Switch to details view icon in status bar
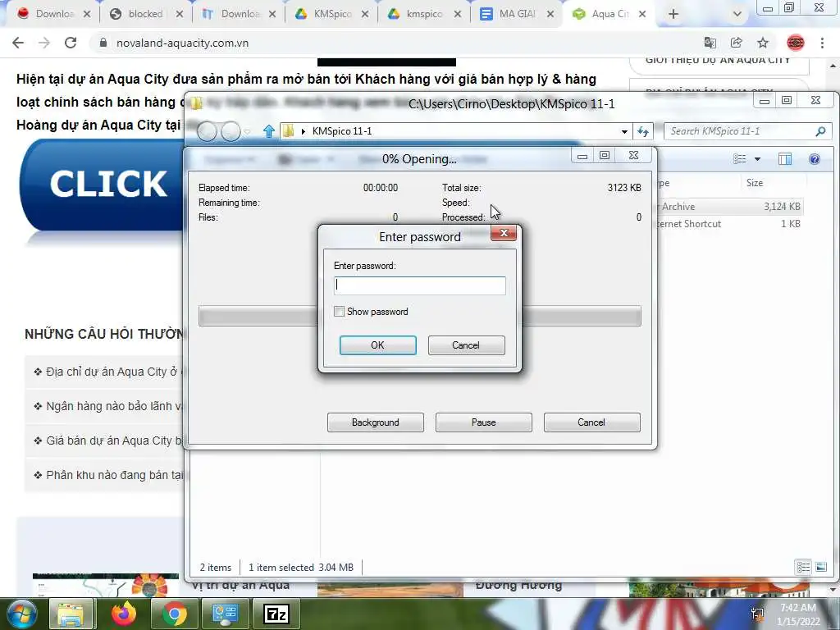 click(x=803, y=567)
